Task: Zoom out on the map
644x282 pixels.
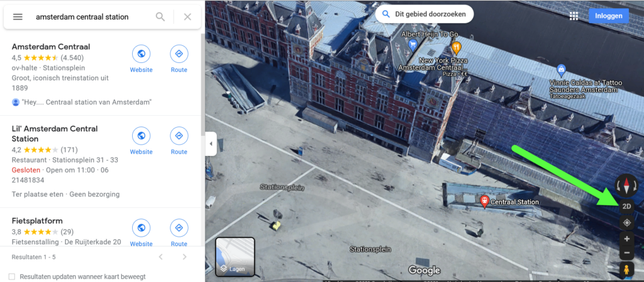Action: (626, 253)
